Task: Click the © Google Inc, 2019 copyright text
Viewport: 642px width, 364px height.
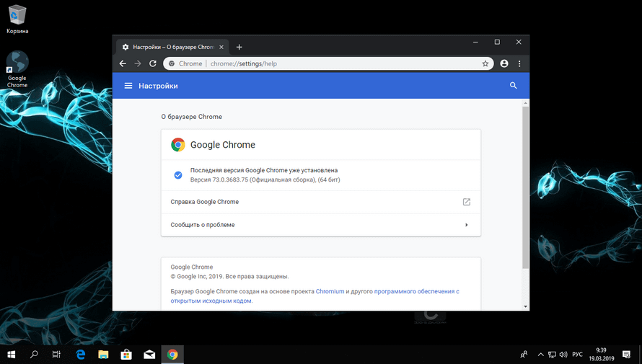Action: pos(229,277)
